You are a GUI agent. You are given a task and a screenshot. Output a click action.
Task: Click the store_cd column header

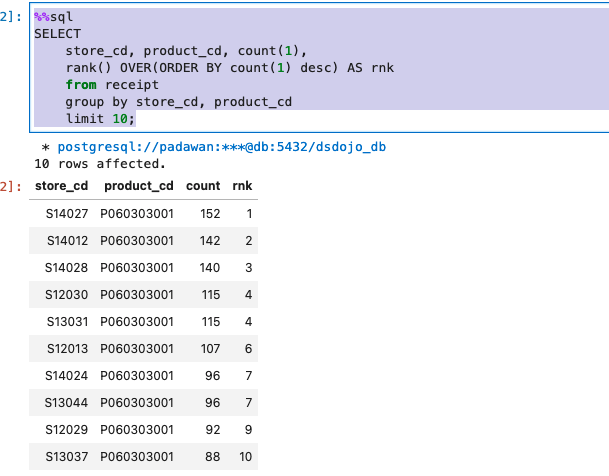click(61, 186)
